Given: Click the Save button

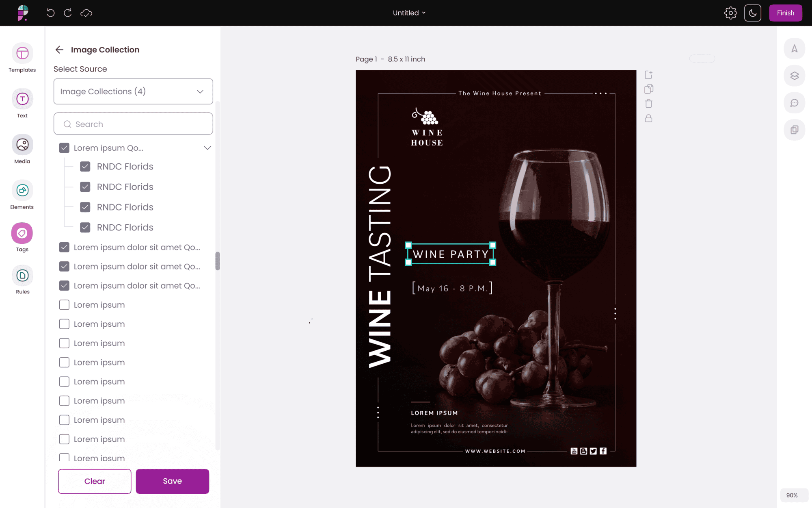Looking at the screenshot, I should tap(172, 481).
